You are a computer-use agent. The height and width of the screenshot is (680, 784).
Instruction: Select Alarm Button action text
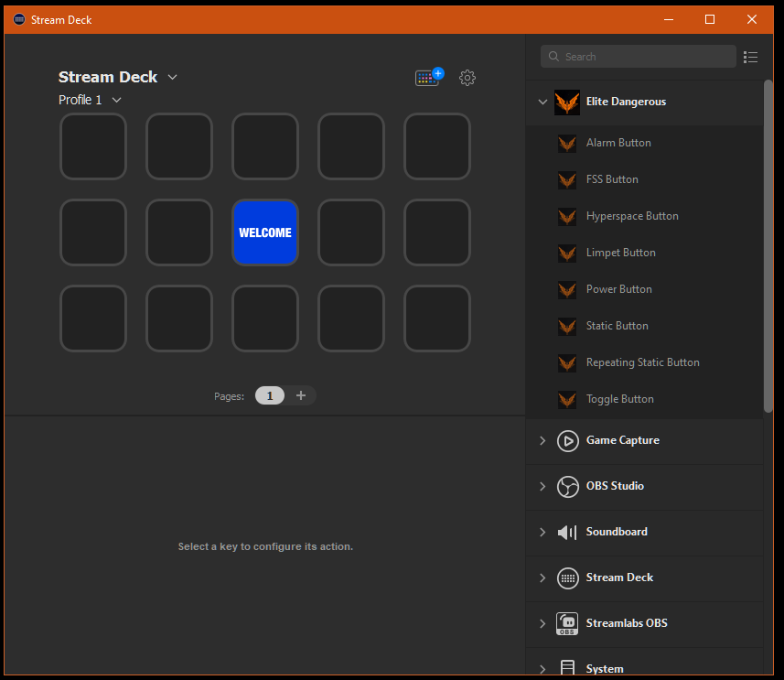[x=618, y=143]
